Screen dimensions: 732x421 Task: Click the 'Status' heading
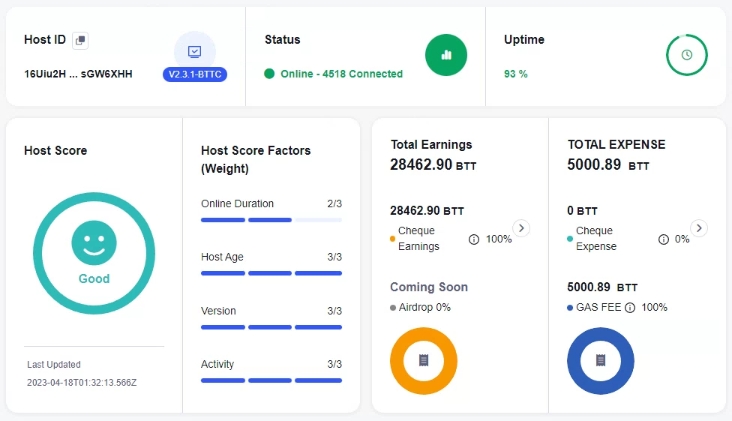pyautogui.click(x=282, y=40)
